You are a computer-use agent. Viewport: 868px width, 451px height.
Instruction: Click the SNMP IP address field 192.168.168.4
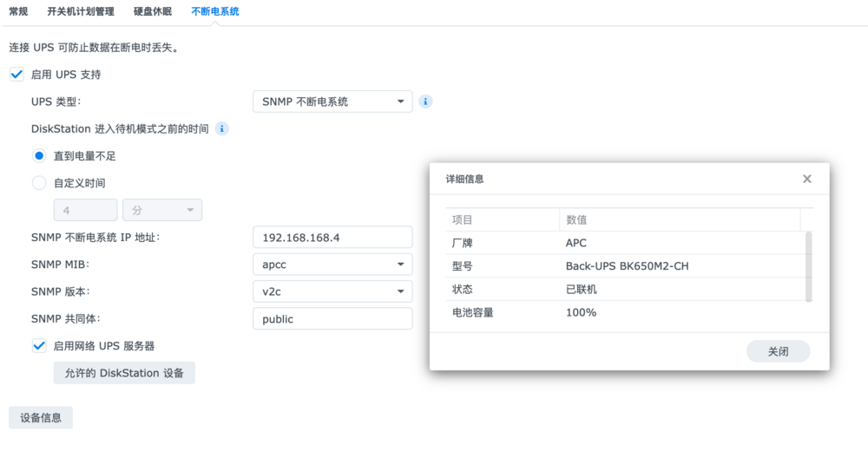(332, 238)
